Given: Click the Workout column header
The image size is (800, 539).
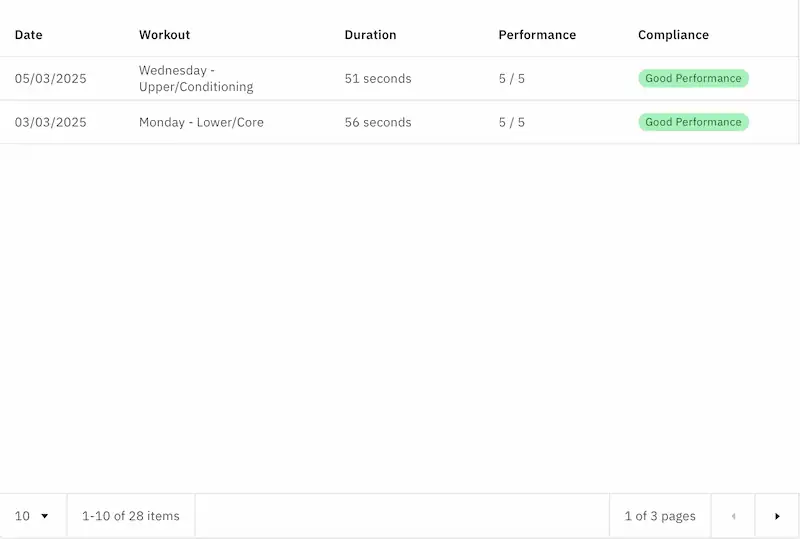Looking at the screenshot, I should click(x=164, y=35).
